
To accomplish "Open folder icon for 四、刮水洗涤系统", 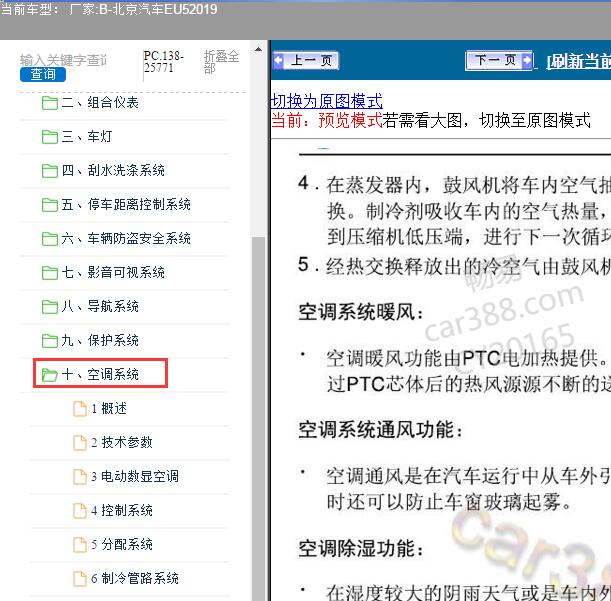I will point(49,171).
